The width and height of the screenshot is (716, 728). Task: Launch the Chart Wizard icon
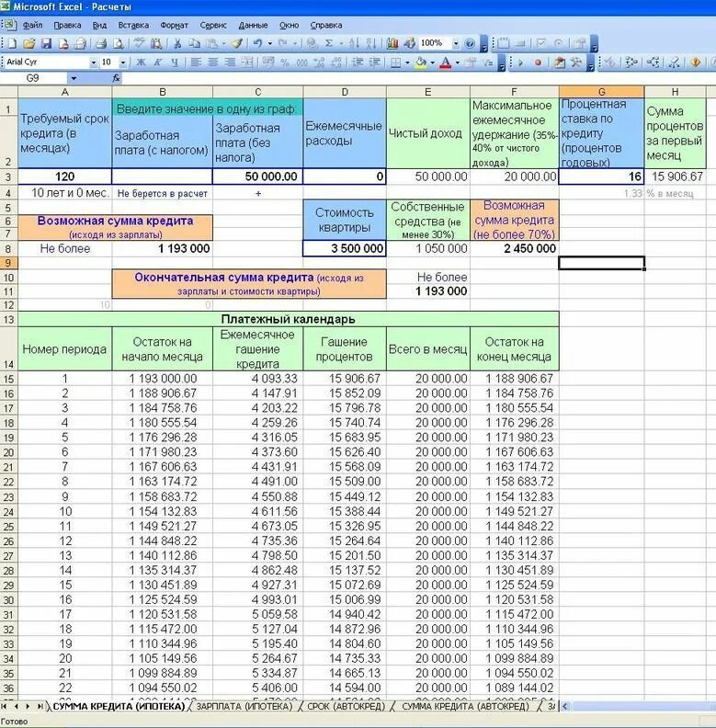click(x=392, y=43)
